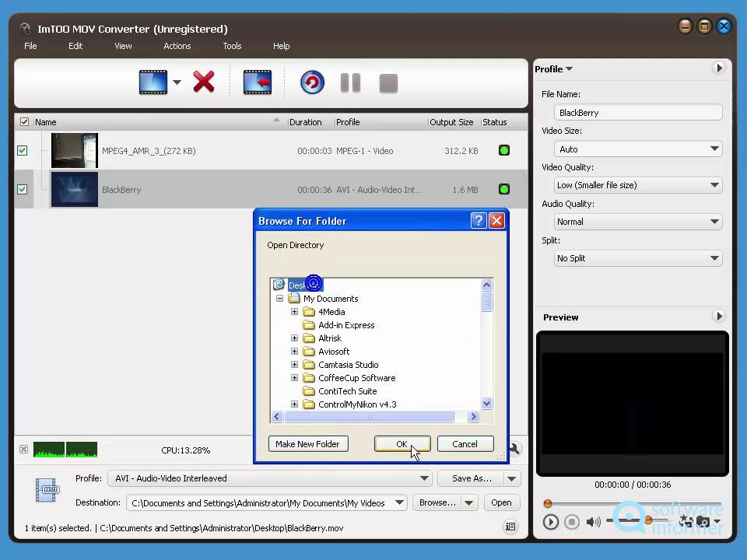Click green status indicator for BlackBerry row

pos(504,190)
